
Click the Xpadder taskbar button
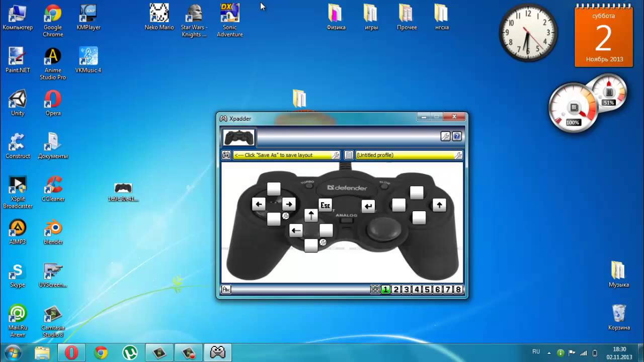(218, 353)
